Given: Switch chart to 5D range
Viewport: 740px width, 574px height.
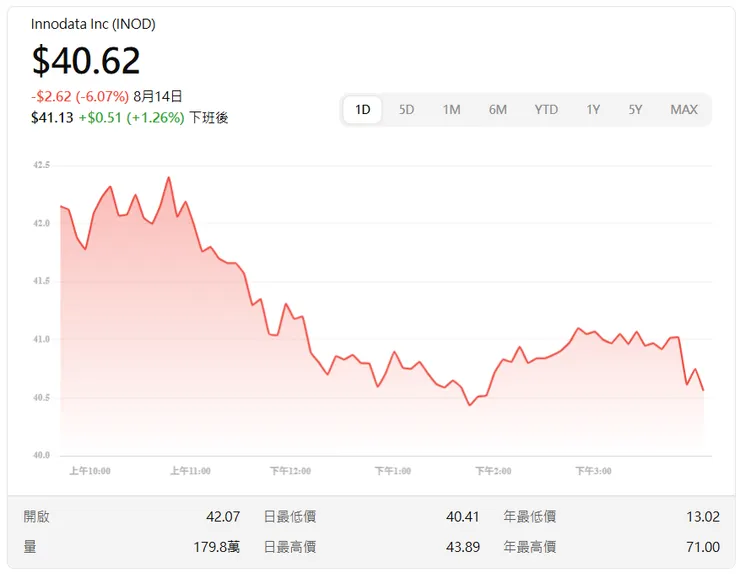Looking at the screenshot, I should (407, 110).
